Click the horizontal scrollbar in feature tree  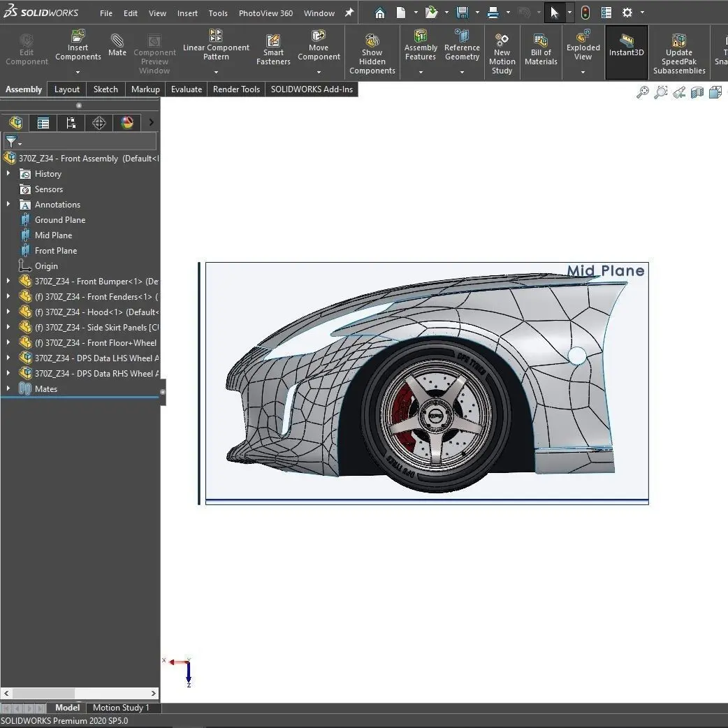point(53,694)
